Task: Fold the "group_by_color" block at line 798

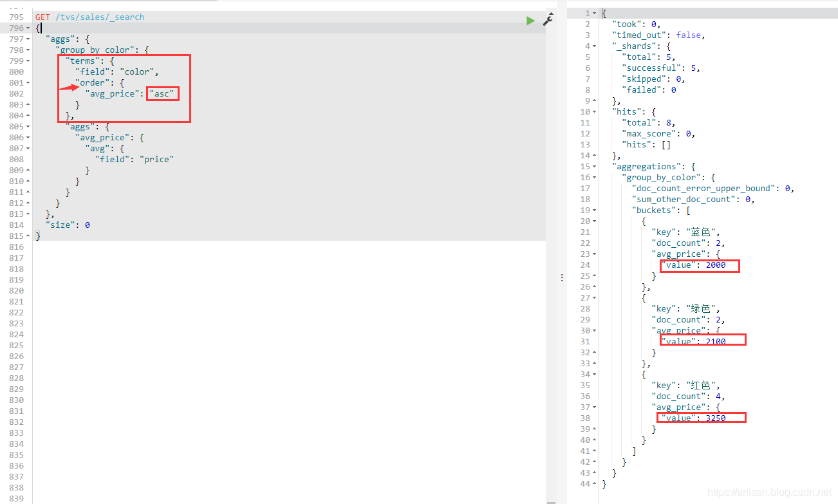Action: [x=28, y=50]
